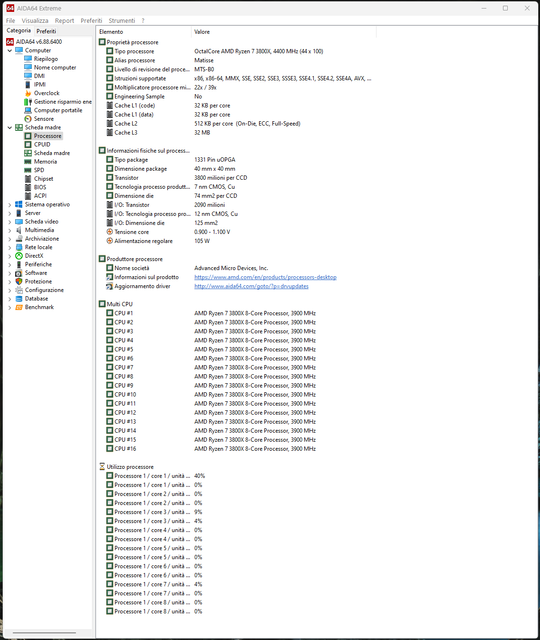Collapse the Scheda madre tree node
Image resolution: width=540 pixels, height=640 pixels.
10,128
